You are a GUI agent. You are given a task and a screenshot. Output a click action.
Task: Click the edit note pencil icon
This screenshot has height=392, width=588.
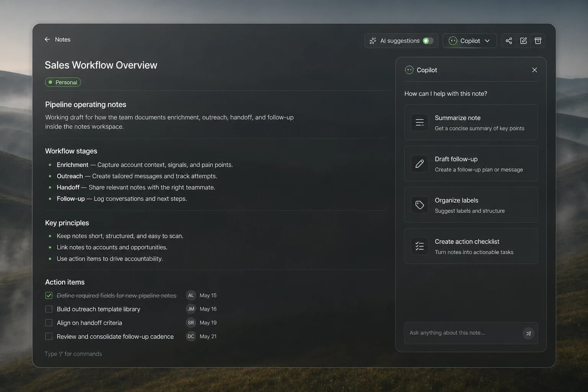coord(523,41)
